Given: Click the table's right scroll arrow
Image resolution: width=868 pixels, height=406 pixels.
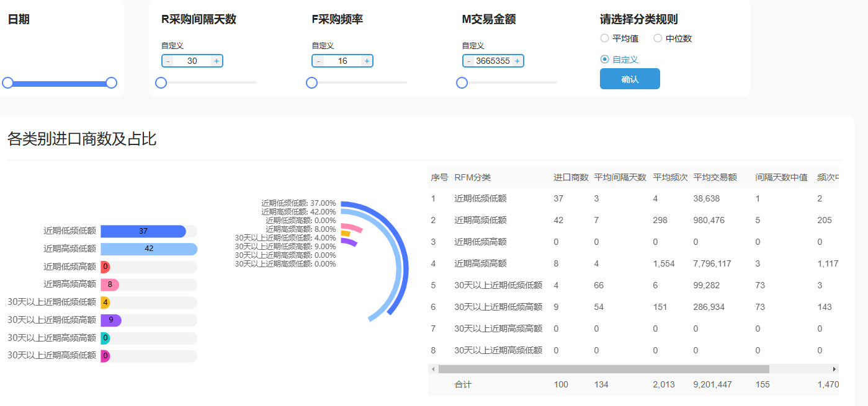Looking at the screenshot, I should tap(834, 369).
